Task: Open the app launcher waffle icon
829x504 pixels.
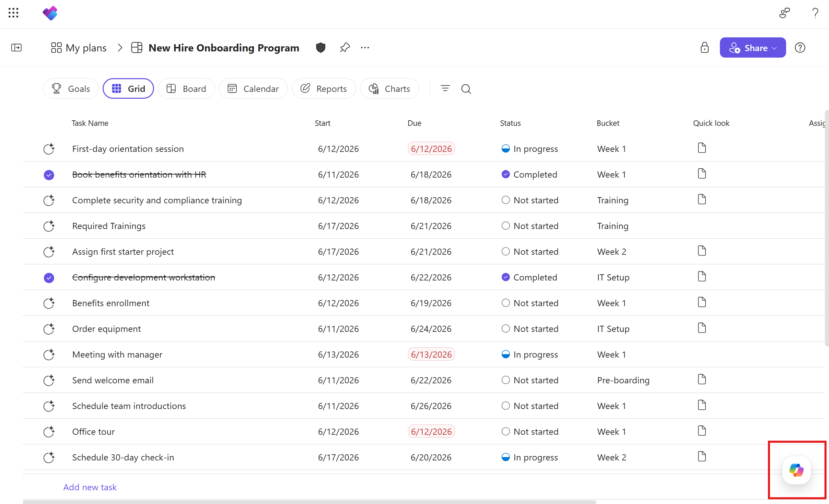Action: [13, 13]
